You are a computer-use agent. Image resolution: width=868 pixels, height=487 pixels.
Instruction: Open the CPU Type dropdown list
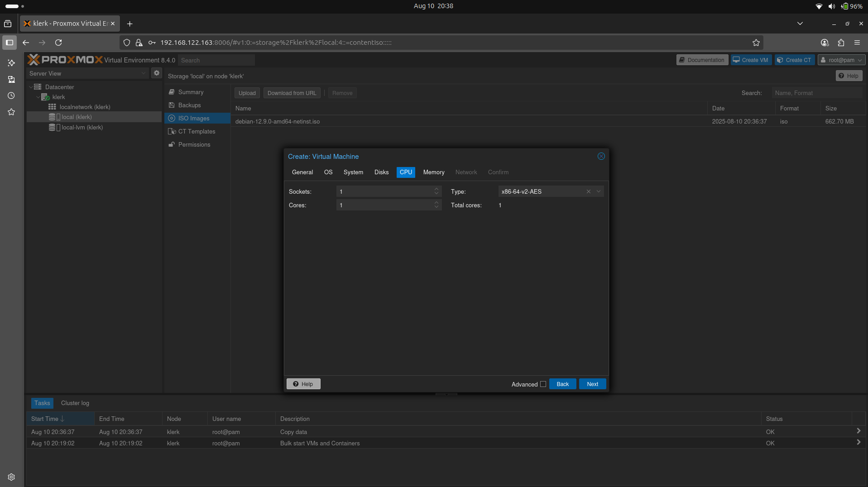599,191
